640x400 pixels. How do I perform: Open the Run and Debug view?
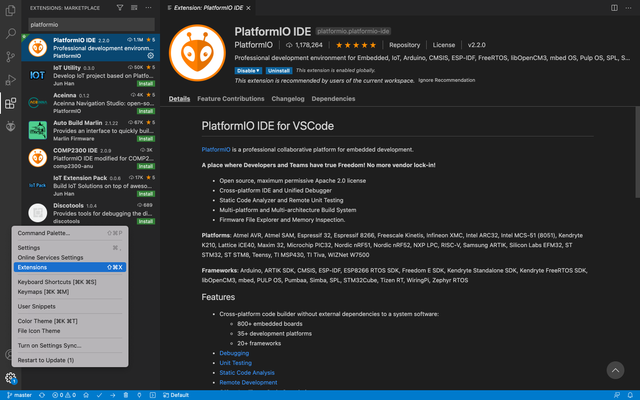11,80
